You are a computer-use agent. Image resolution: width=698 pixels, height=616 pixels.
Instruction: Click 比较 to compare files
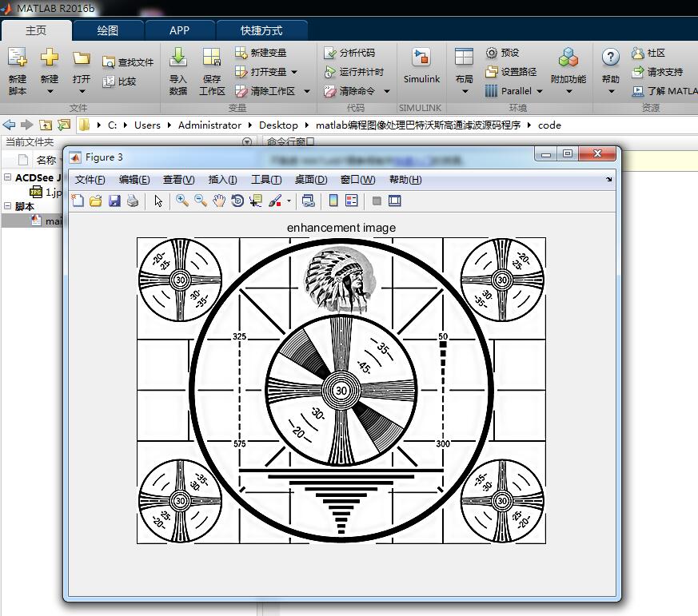119,81
